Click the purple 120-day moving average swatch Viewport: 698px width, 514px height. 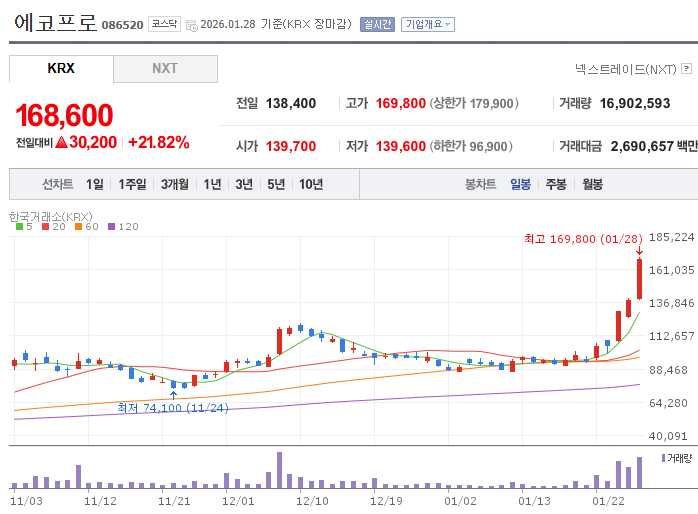coord(112,227)
